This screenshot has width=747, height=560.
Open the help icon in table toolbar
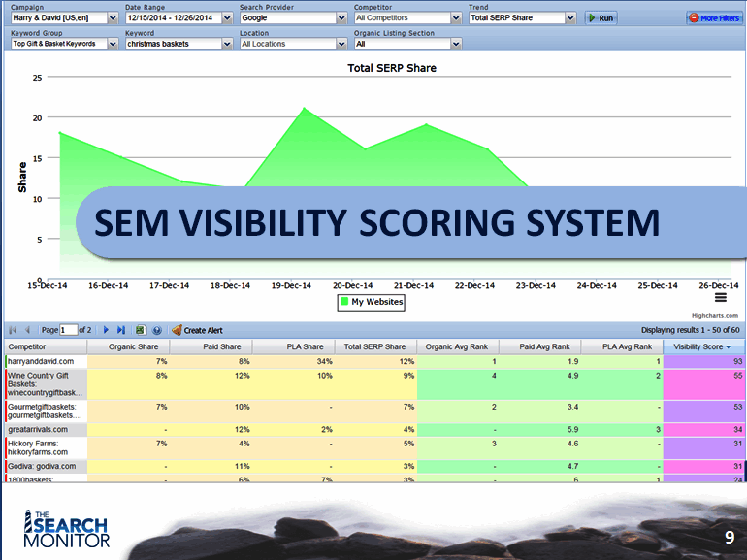156,330
